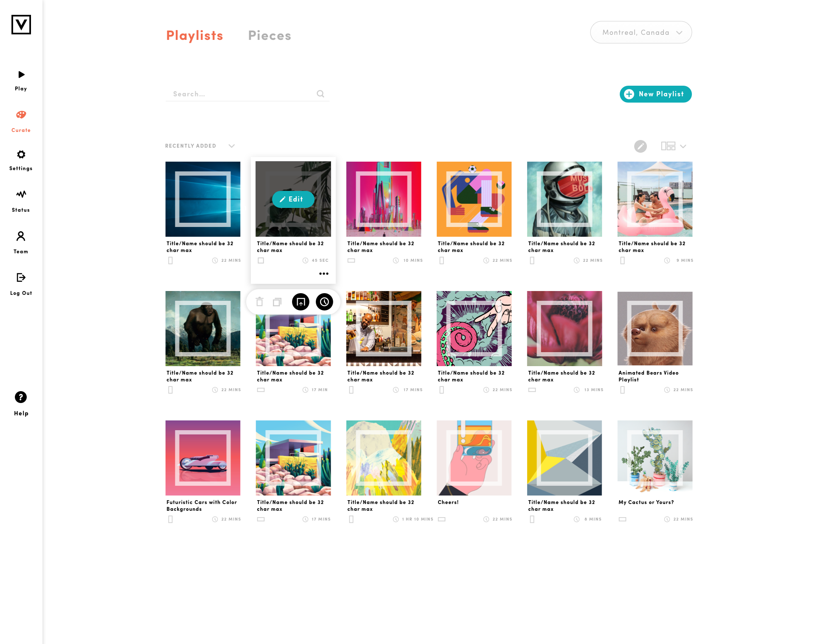Image resolution: width=815 pixels, height=644 pixels.
Task: Click the black publish-to-display icon
Action: click(x=301, y=302)
